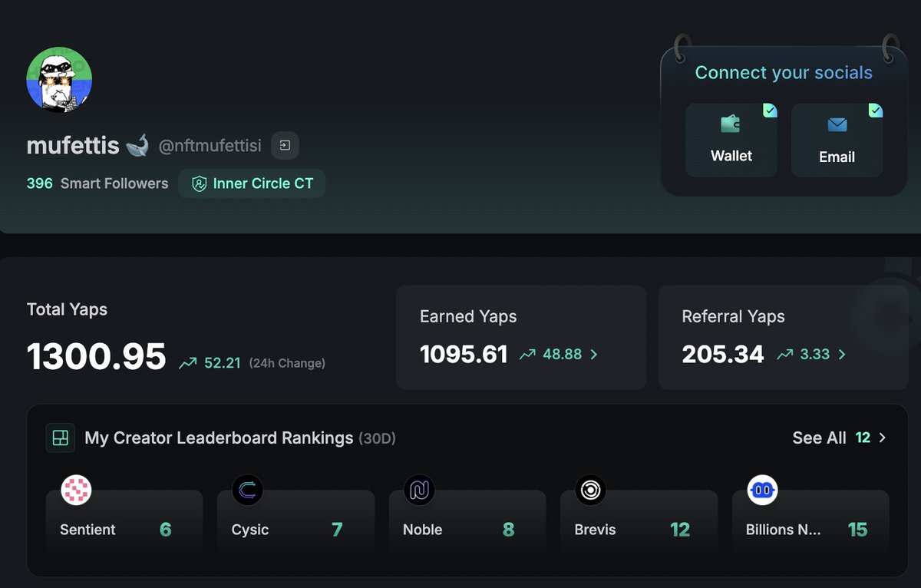Click the @nftmufettisi handle

click(x=210, y=146)
